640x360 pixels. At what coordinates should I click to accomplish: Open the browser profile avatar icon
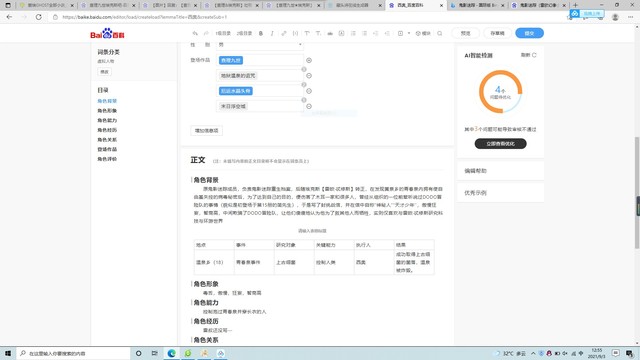(615, 17)
